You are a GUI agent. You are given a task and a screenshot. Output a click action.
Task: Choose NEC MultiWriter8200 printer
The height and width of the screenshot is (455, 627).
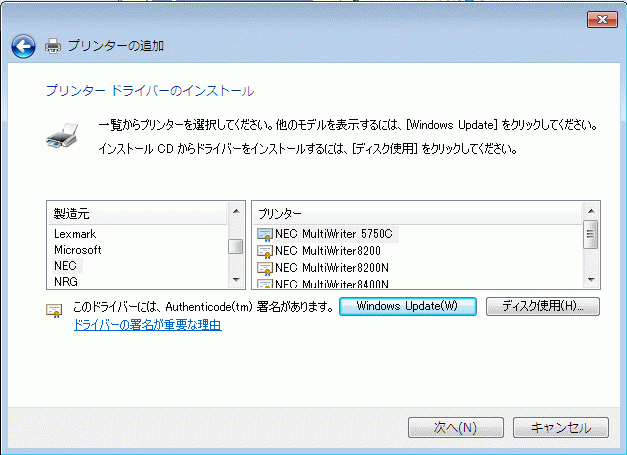[328, 251]
